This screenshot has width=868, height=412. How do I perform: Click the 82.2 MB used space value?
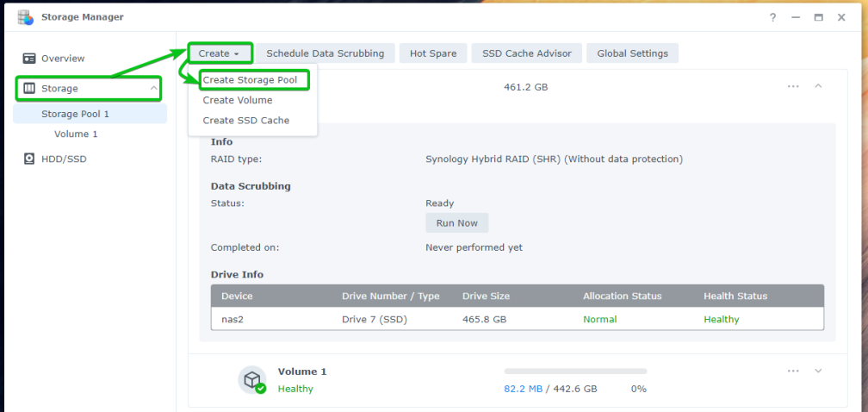[524, 389]
